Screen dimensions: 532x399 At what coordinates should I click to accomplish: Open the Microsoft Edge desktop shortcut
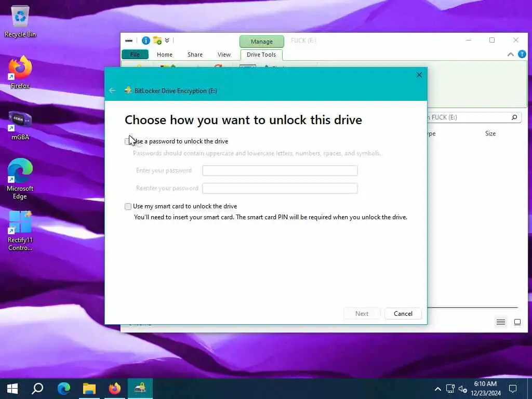tap(20, 179)
